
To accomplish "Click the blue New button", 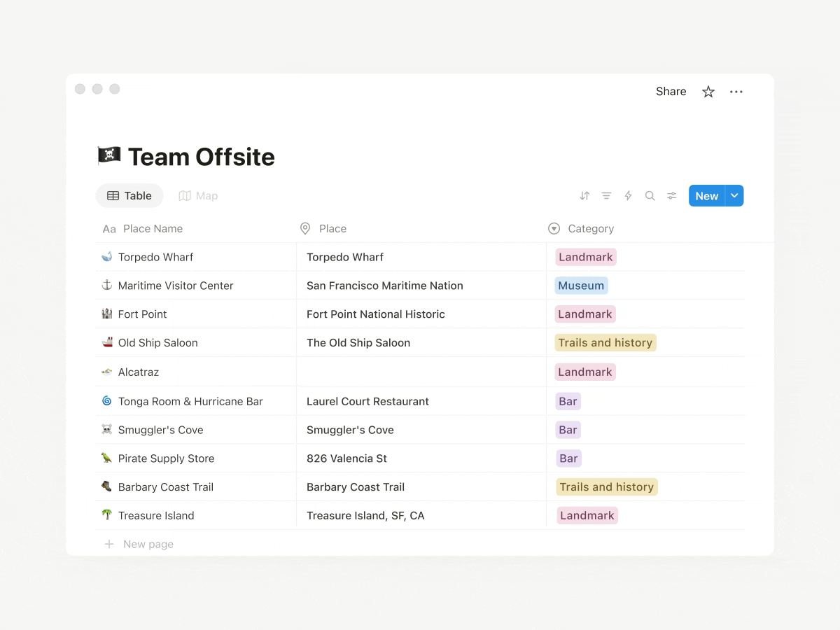I will (x=707, y=196).
